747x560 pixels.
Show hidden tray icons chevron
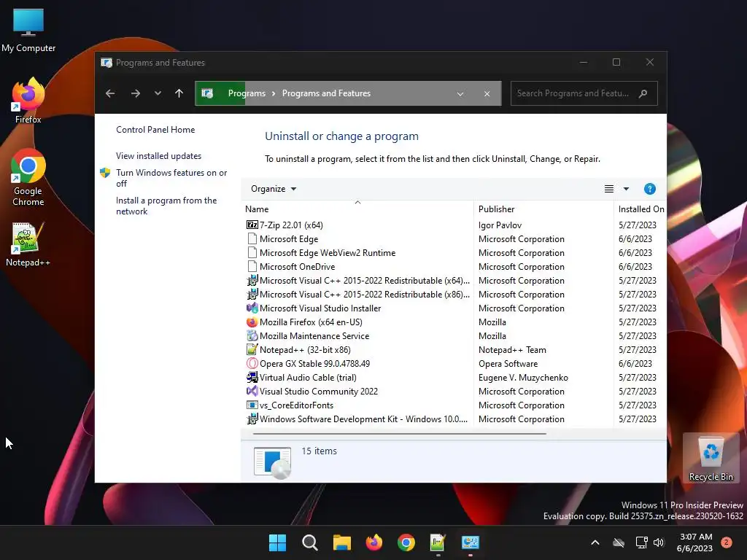(595, 542)
